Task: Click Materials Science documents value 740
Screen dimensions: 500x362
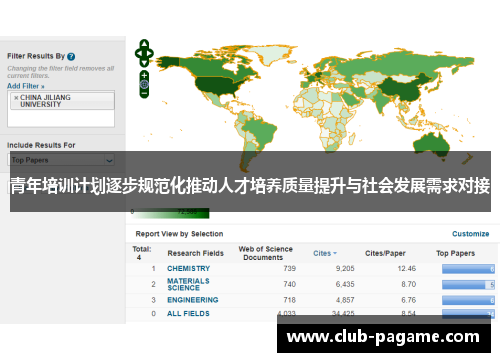Action: pyautogui.click(x=289, y=284)
